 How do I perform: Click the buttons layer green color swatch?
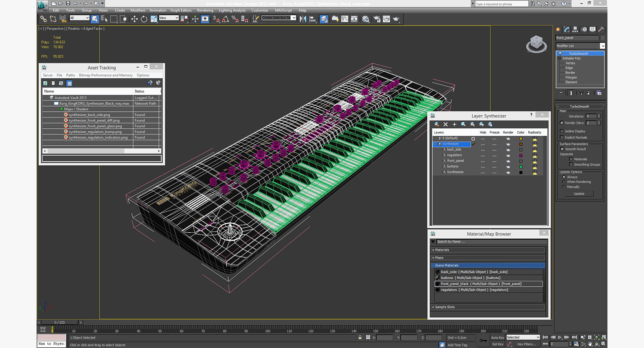tap(520, 167)
